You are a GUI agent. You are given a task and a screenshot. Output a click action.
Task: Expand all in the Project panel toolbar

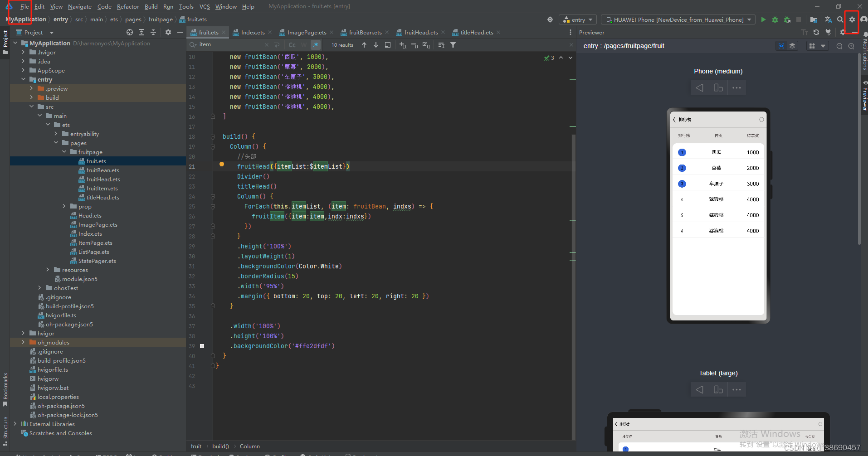[x=141, y=32]
